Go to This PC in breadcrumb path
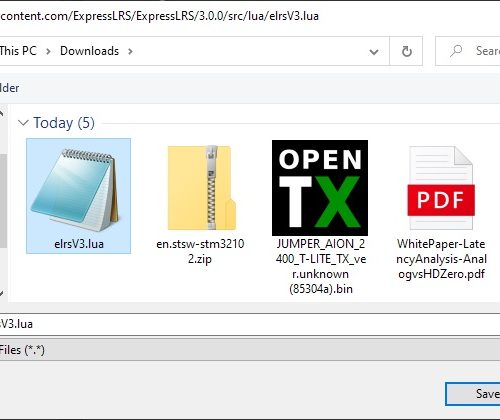 coord(18,51)
